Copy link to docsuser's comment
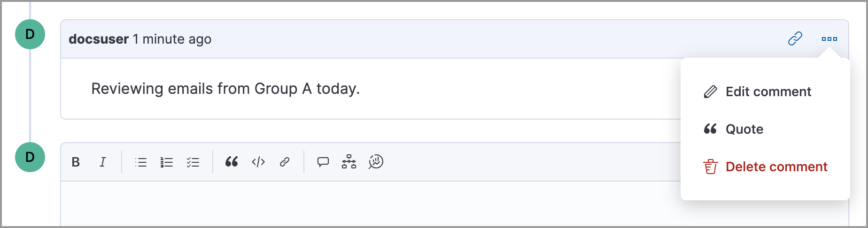 pos(795,38)
